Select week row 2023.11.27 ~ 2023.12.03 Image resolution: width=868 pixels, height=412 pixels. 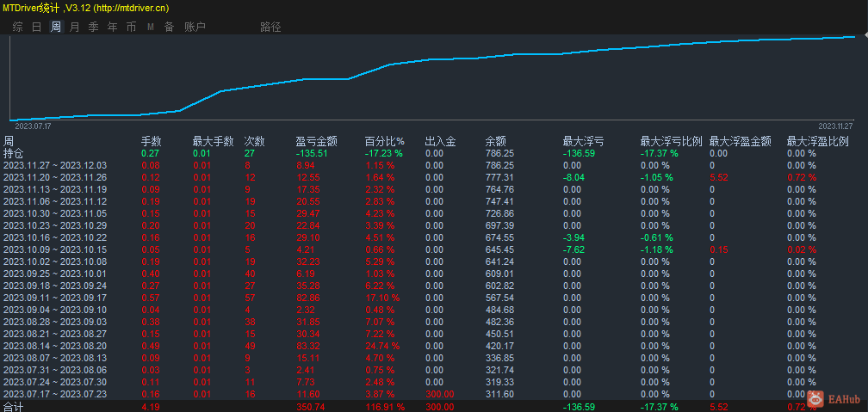tap(55, 165)
